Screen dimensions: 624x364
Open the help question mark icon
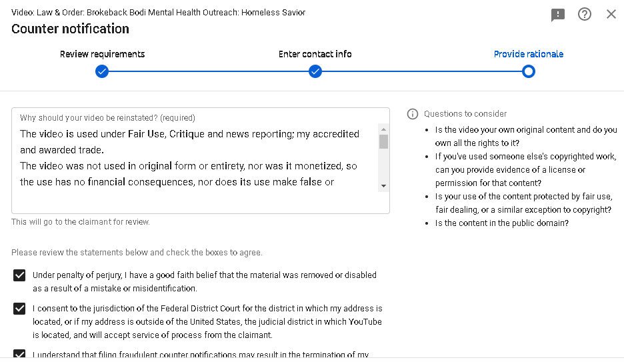pyautogui.click(x=584, y=14)
